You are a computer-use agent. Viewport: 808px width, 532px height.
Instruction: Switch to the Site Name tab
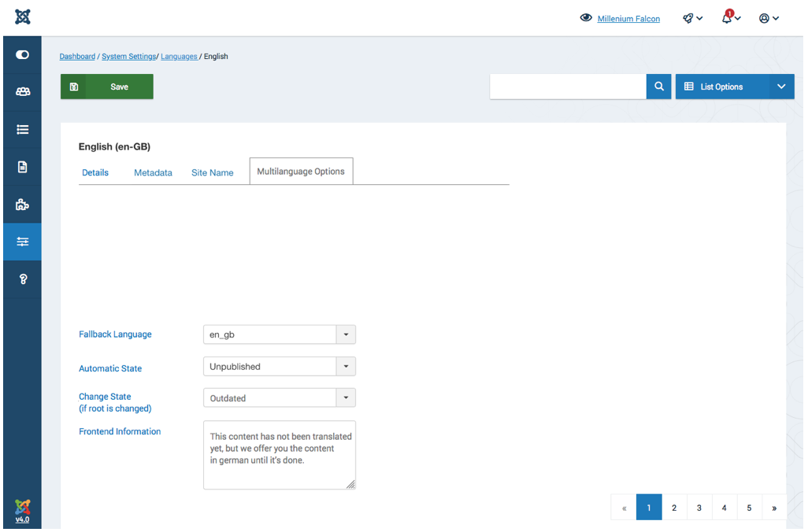pos(213,172)
